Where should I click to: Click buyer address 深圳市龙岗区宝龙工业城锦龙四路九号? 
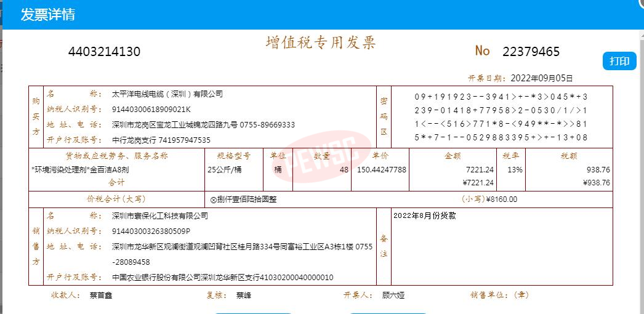click(175, 125)
